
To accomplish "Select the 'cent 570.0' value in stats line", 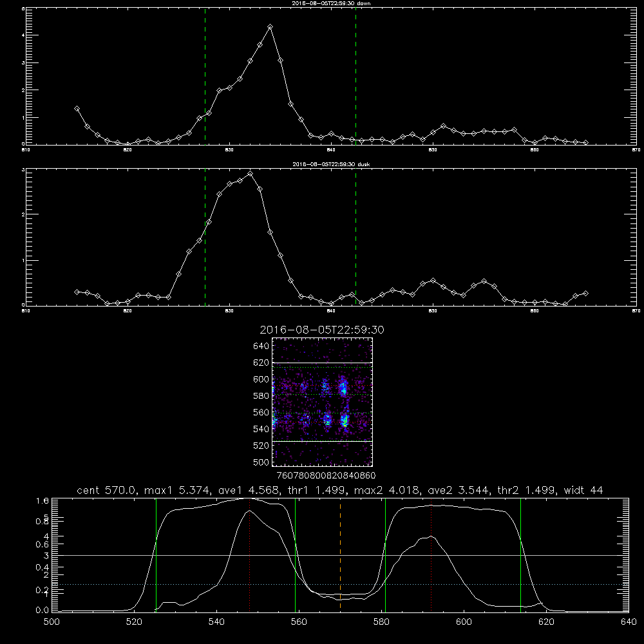I will (x=108, y=490).
